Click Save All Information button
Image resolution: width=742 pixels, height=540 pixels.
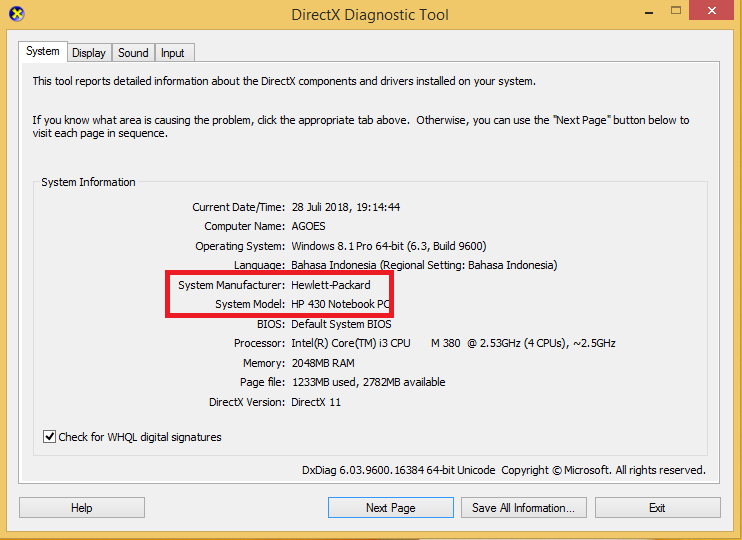[x=524, y=508]
